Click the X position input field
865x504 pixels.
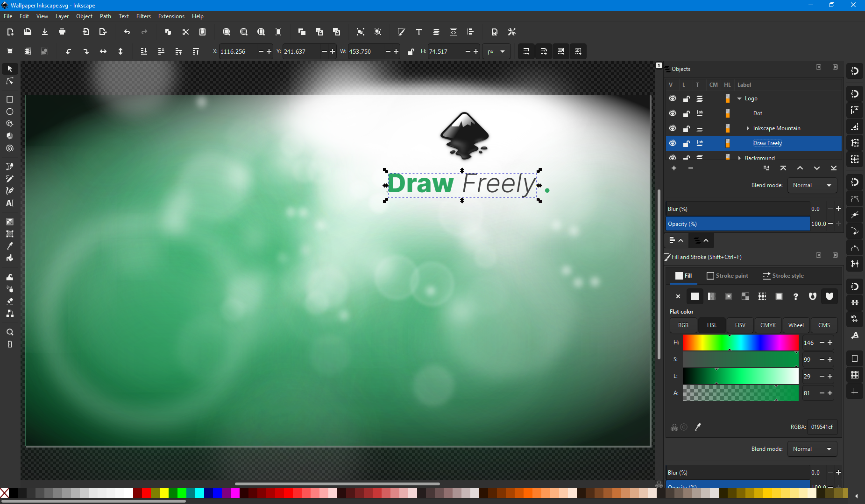click(238, 51)
